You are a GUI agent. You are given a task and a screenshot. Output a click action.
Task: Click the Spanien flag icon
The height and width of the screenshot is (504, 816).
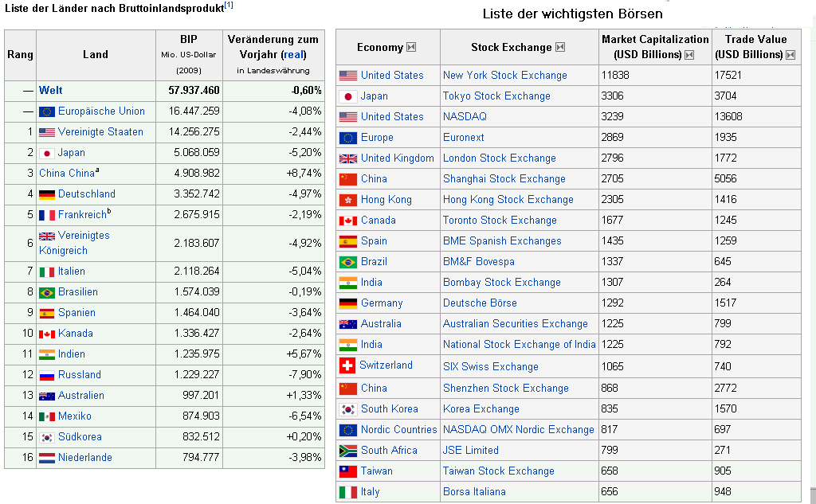pos(47,314)
